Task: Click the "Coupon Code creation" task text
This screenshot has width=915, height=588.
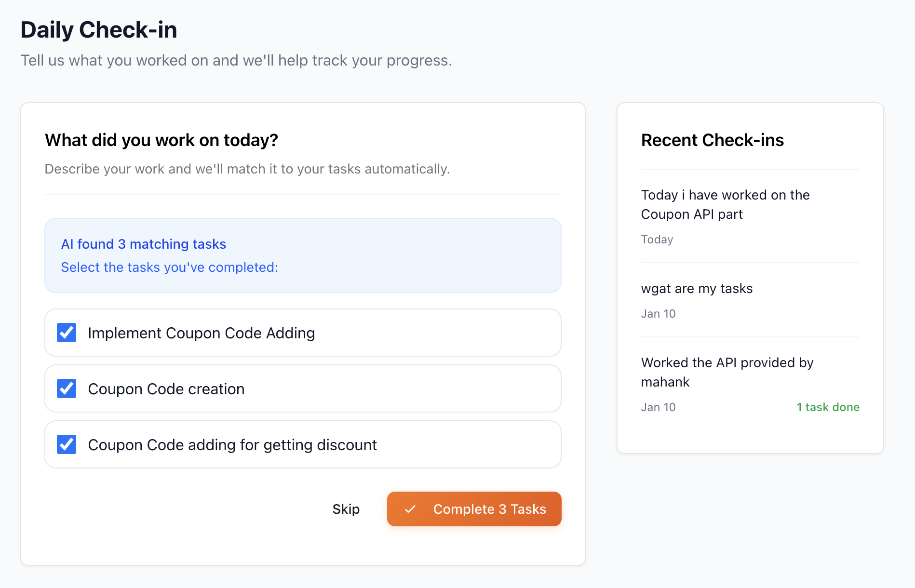Action: (166, 389)
